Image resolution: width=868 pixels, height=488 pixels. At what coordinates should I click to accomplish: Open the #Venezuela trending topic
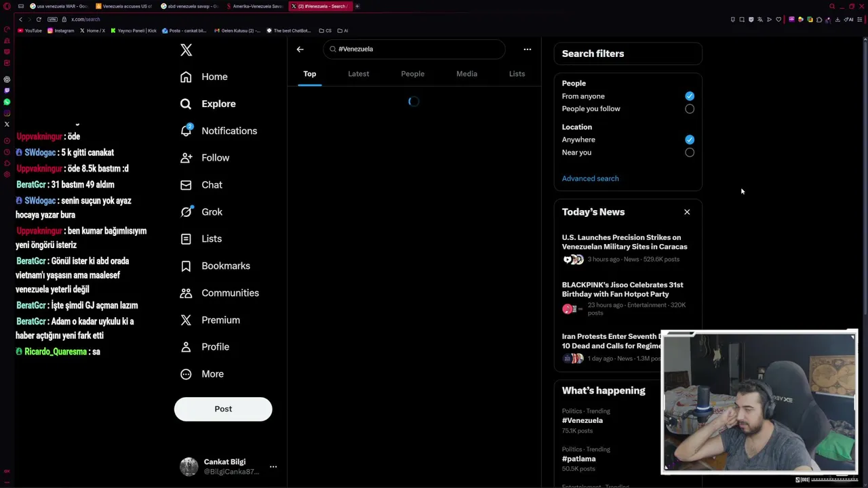582,420
